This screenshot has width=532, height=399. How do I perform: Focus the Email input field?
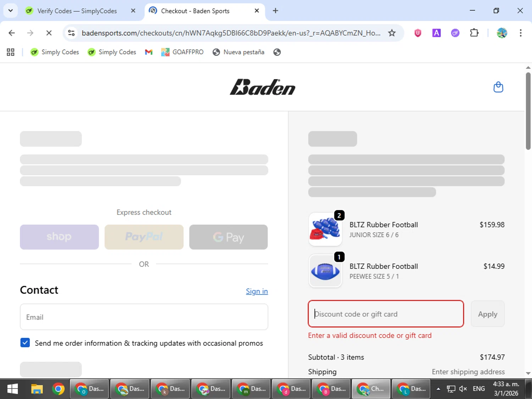(x=144, y=317)
